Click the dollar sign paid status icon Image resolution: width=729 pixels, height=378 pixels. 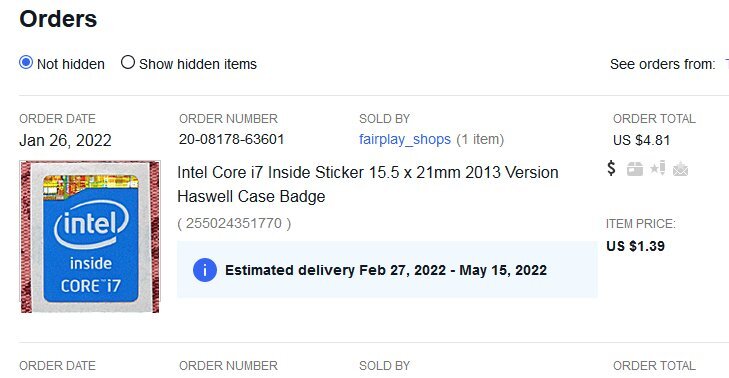click(611, 168)
